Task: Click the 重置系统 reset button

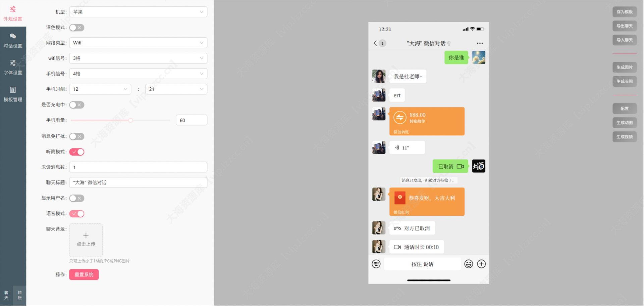Action: (84, 274)
